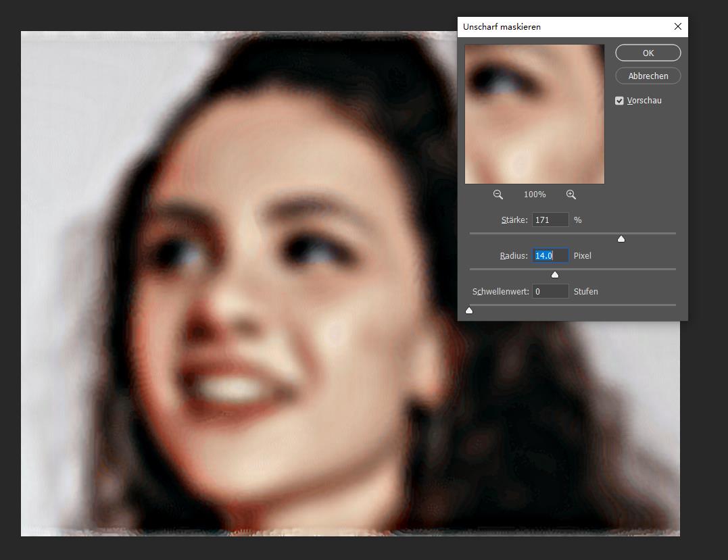Screen dimensions: 728x560
Task: Click the Radius label text
Action: point(514,256)
